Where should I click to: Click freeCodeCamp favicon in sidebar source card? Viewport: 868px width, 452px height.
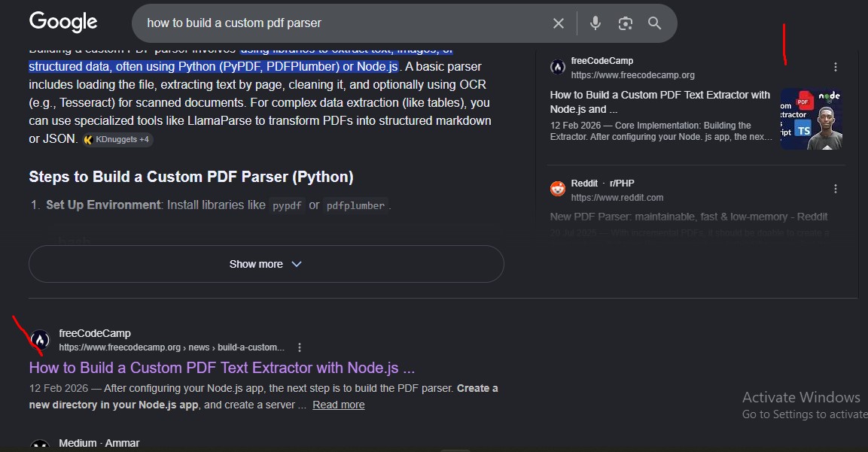[x=557, y=68]
